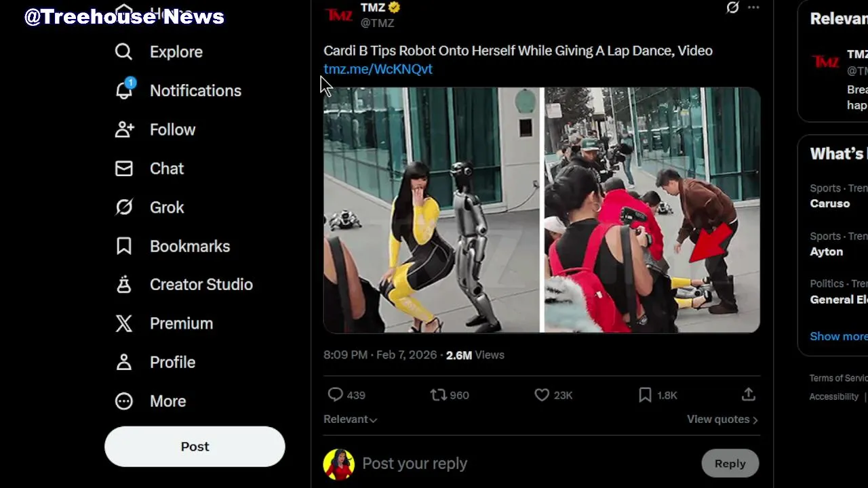Viewport: 868px width, 488px height.
Task: Open Explore via the magnifier icon
Action: pos(123,52)
